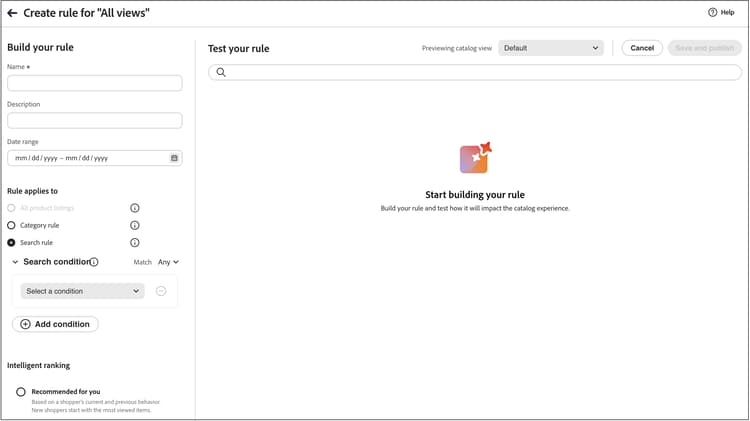Open the date range calendar picker icon
This screenshot has height=421, width=750.
[x=174, y=158]
